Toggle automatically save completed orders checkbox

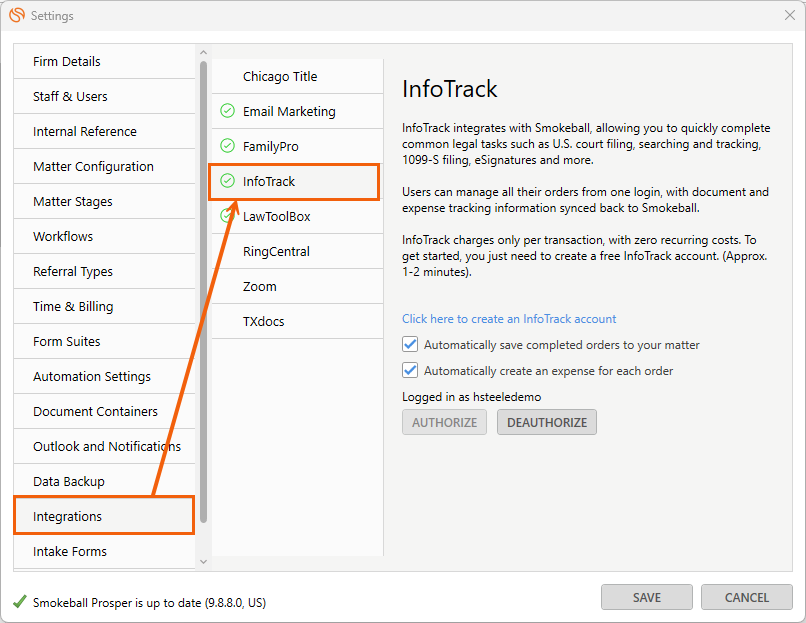(x=410, y=344)
